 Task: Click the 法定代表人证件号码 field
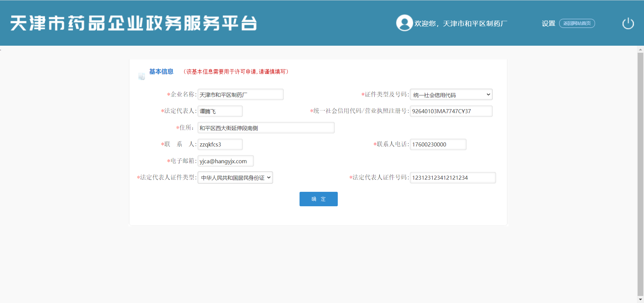pos(452,178)
